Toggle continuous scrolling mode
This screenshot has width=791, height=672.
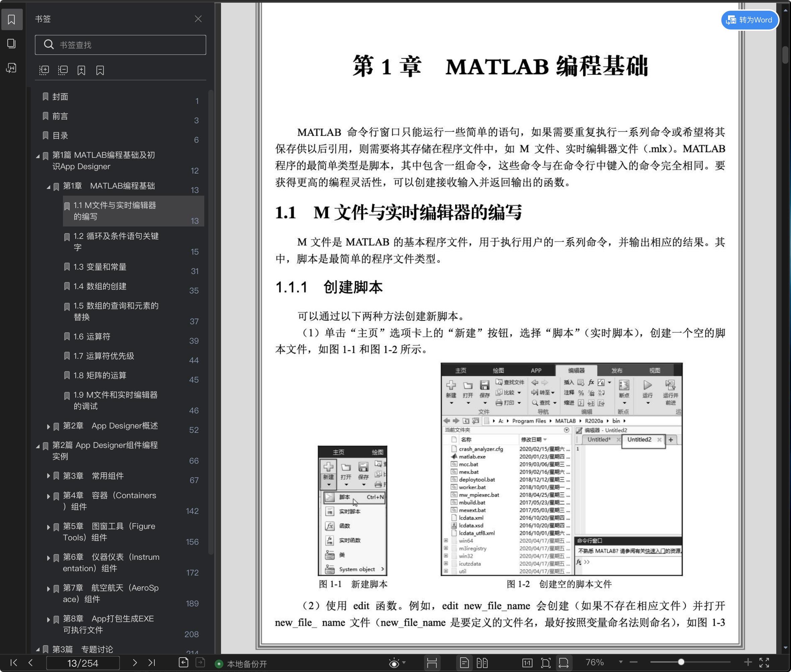coord(432,663)
